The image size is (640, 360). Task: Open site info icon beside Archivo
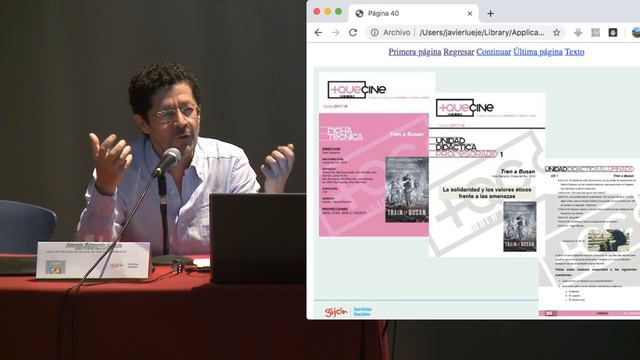click(x=374, y=33)
